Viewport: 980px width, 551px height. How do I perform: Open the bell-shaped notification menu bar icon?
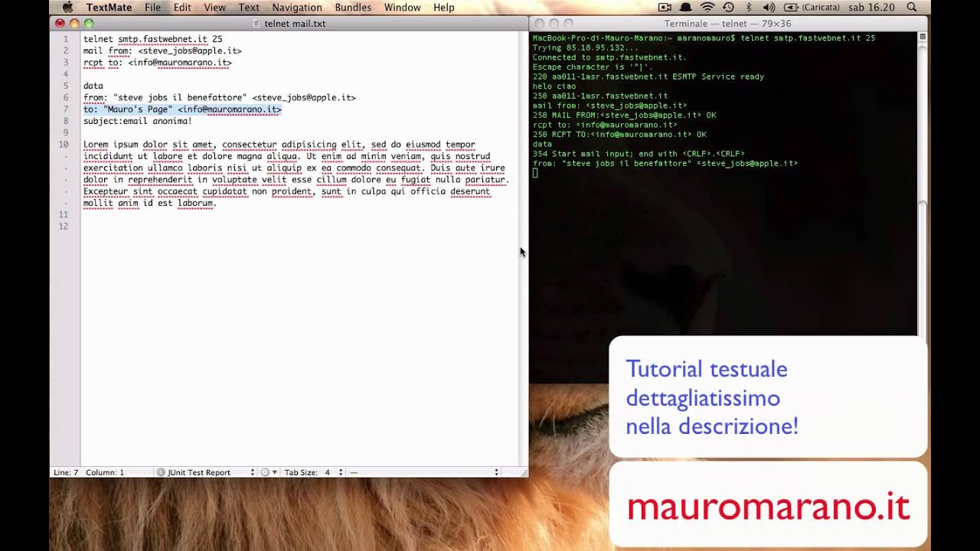687,7
